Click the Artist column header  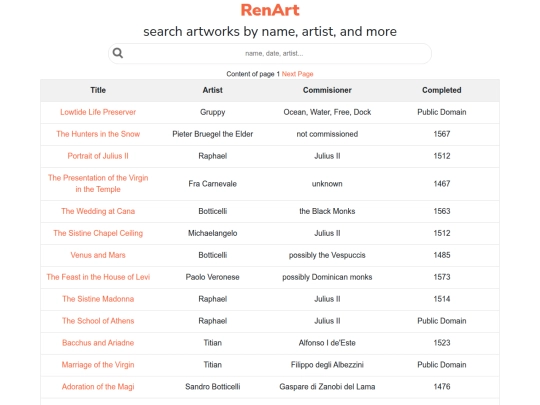coord(212,90)
